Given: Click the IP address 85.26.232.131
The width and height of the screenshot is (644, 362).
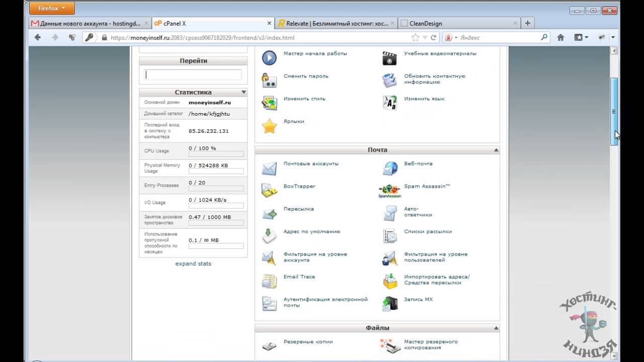Looking at the screenshot, I should 209,131.
